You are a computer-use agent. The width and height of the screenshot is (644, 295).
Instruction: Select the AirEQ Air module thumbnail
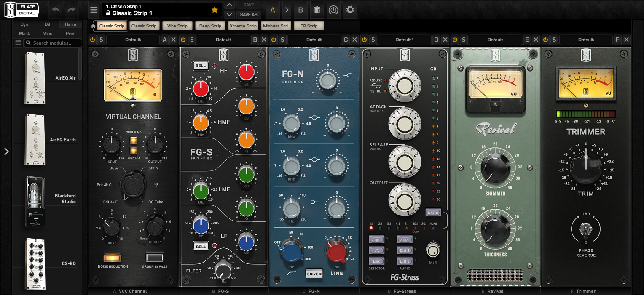(35, 78)
